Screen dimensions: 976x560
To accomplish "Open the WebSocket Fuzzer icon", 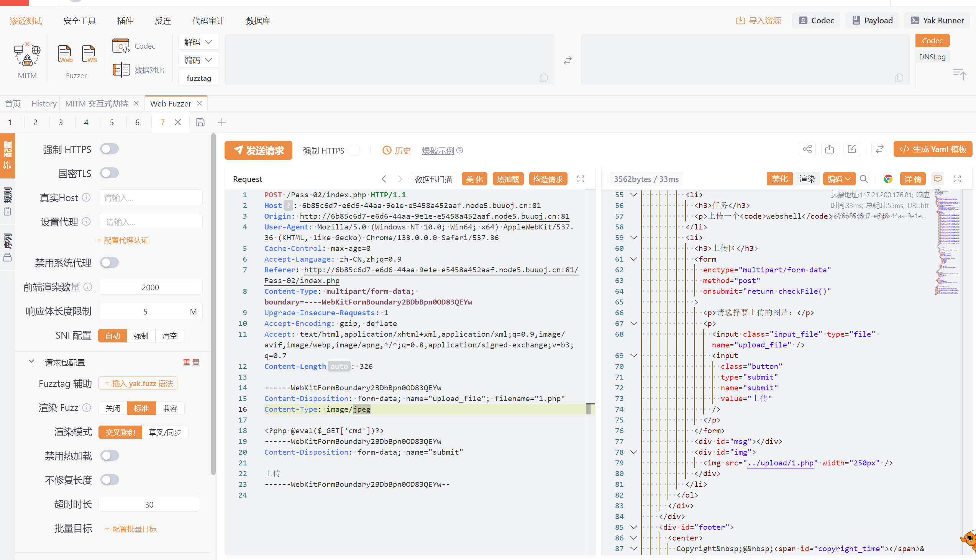I will click(x=89, y=54).
